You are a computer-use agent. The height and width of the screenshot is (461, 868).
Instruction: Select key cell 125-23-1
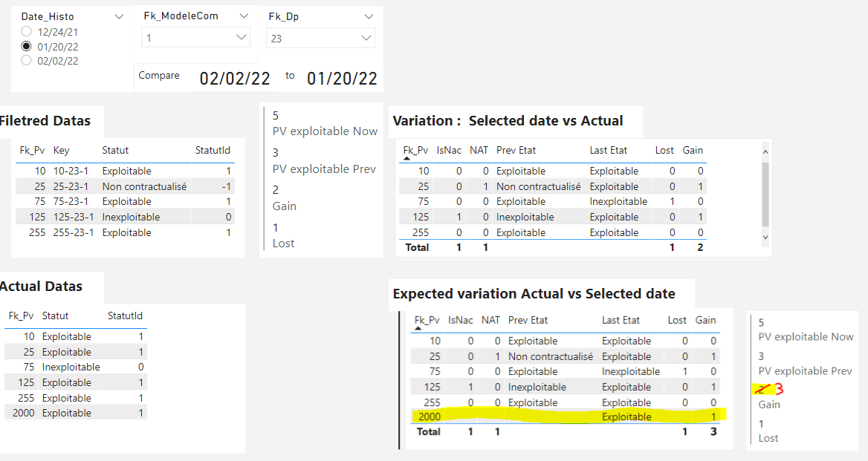click(x=74, y=218)
